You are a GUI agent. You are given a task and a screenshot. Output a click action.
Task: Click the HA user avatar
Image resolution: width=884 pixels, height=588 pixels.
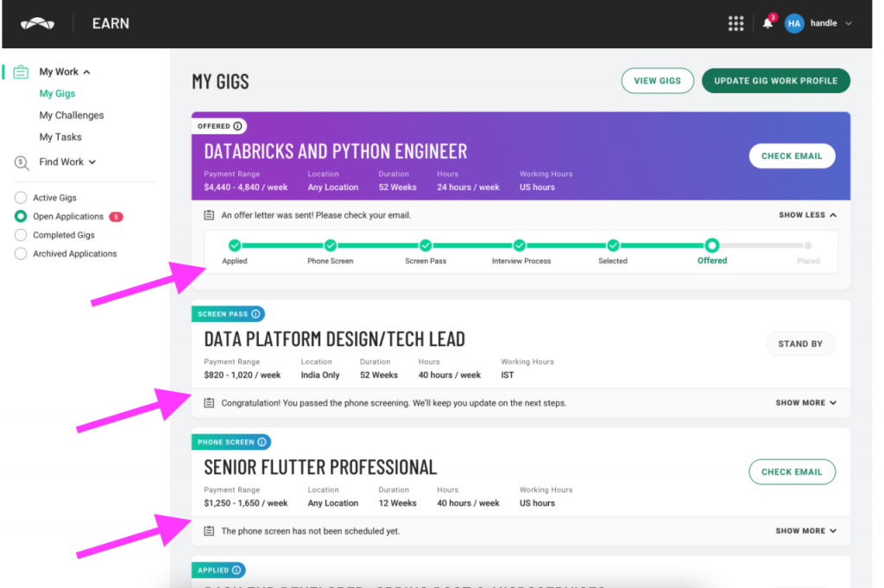[x=794, y=23]
